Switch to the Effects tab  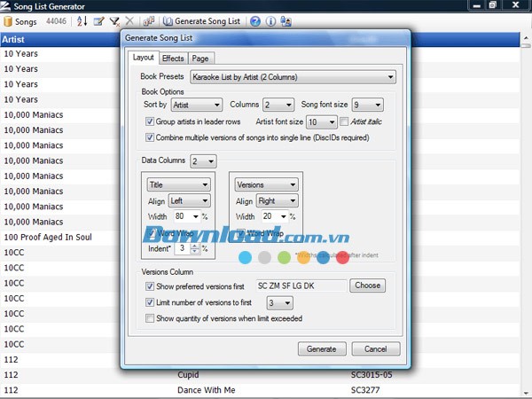point(173,59)
